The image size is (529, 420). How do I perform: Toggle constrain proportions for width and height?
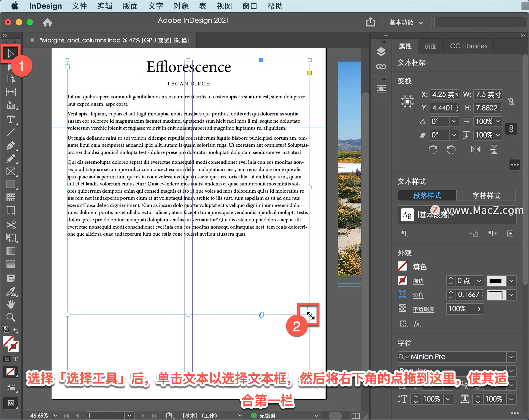click(511, 101)
